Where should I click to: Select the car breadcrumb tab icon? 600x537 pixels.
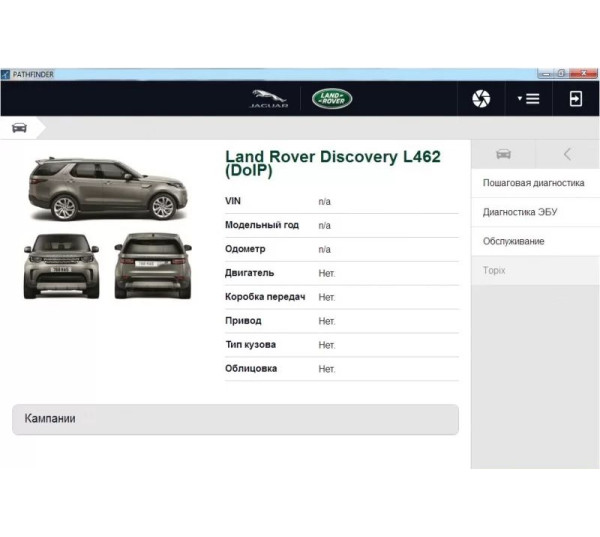[x=19, y=128]
